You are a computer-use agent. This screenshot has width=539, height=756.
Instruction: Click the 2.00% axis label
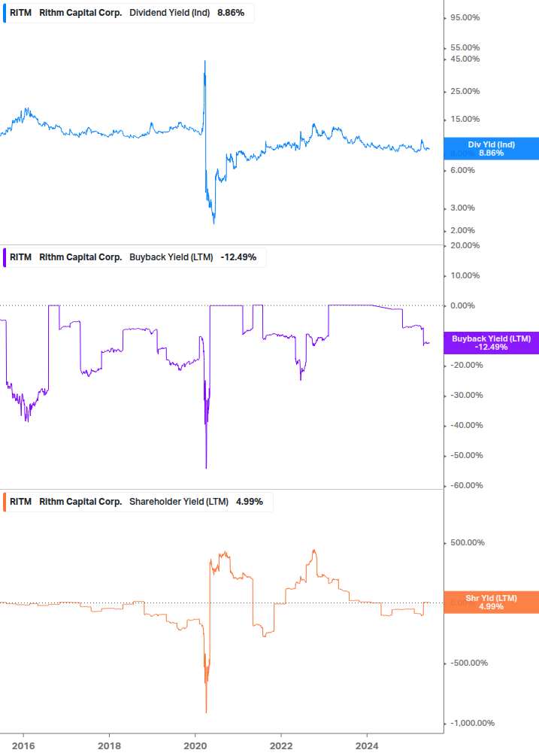pos(462,231)
